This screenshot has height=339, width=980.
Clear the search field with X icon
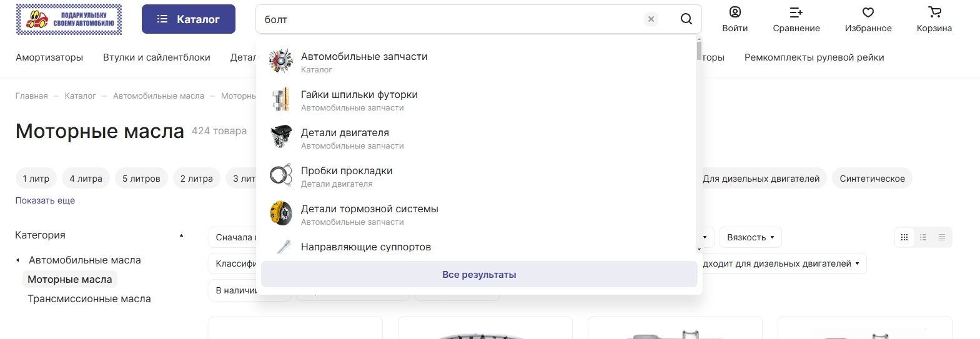(x=651, y=19)
